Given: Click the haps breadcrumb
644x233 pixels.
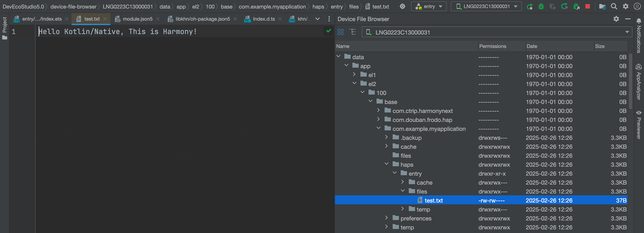Looking at the screenshot, I should pyautogui.click(x=318, y=7).
